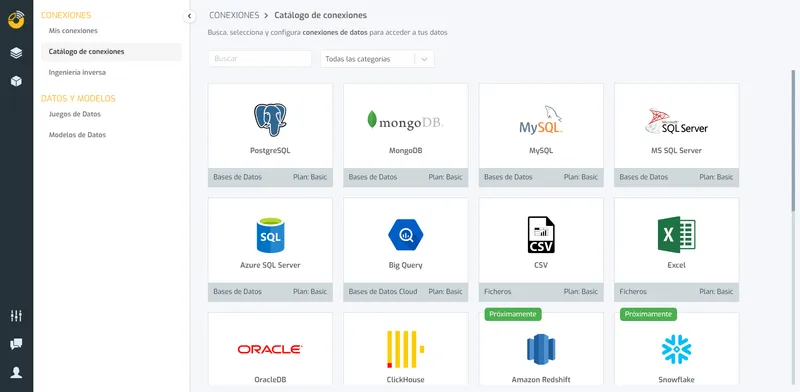This screenshot has width=800, height=392.
Task: Select the PostgreSQL elephant logo
Action: point(270,119)
